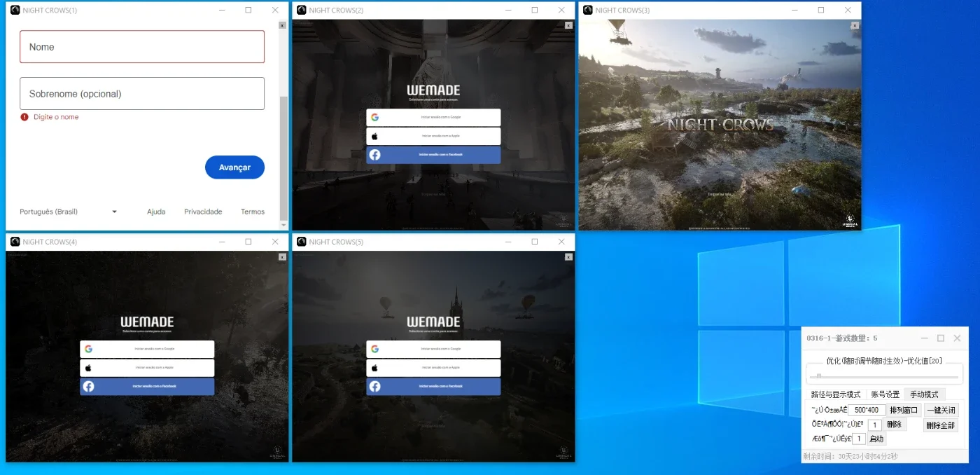Viewport: 980px width, 475px height.
Task: Click the 启动 button
Action: pos(876,439)
